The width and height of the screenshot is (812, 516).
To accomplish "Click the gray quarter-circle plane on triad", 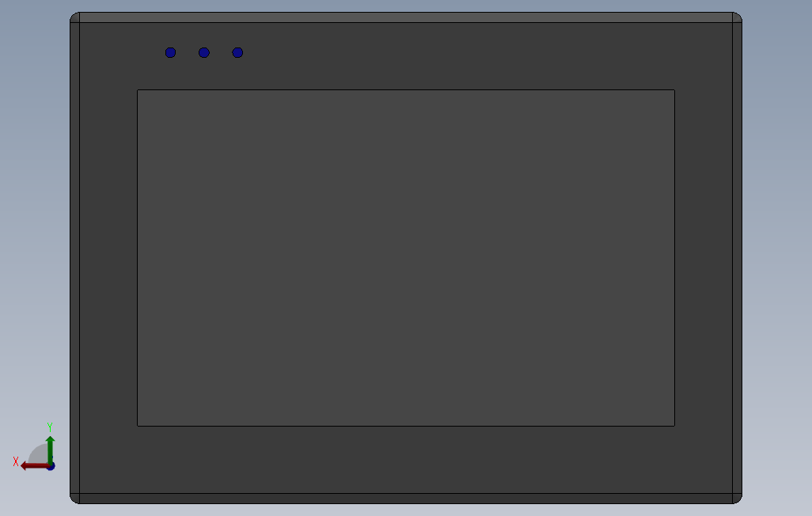I will point(39,453).
